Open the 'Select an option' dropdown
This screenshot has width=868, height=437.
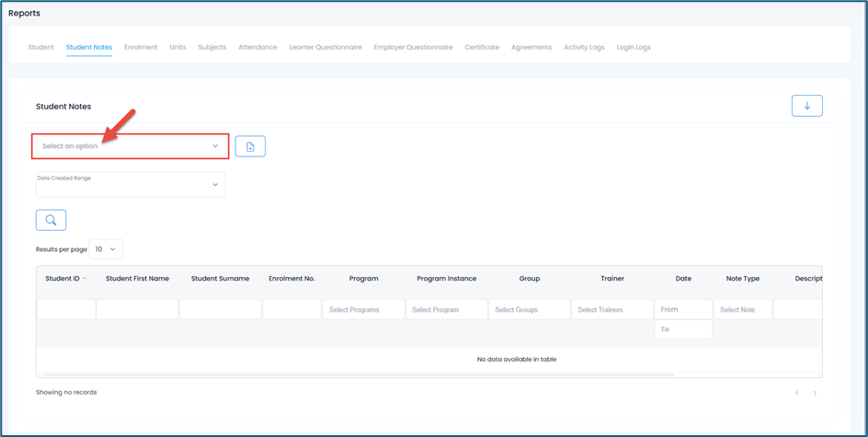point(130,146)
